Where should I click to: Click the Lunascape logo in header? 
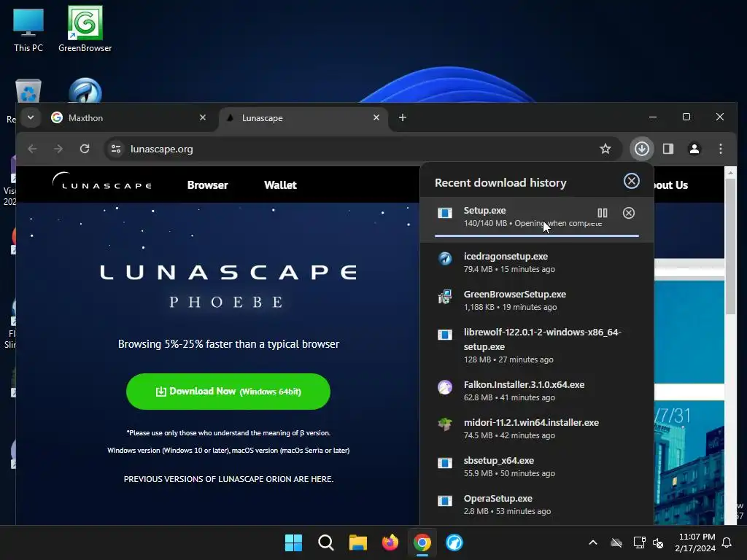point(102,182)
